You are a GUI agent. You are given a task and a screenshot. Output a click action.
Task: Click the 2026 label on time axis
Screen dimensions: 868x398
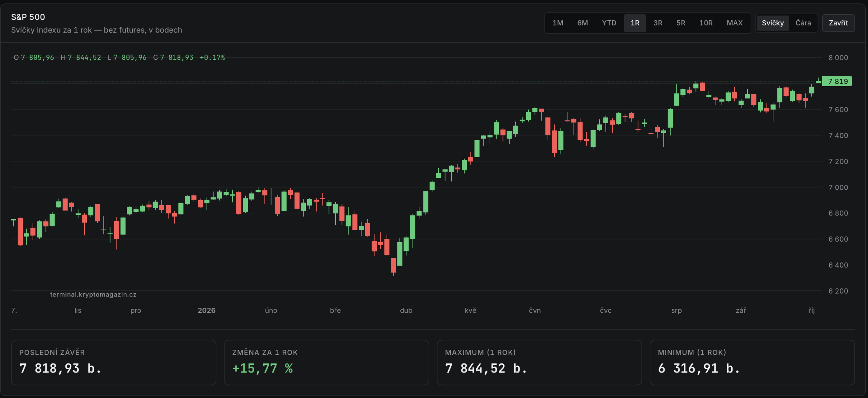(206, 310)
